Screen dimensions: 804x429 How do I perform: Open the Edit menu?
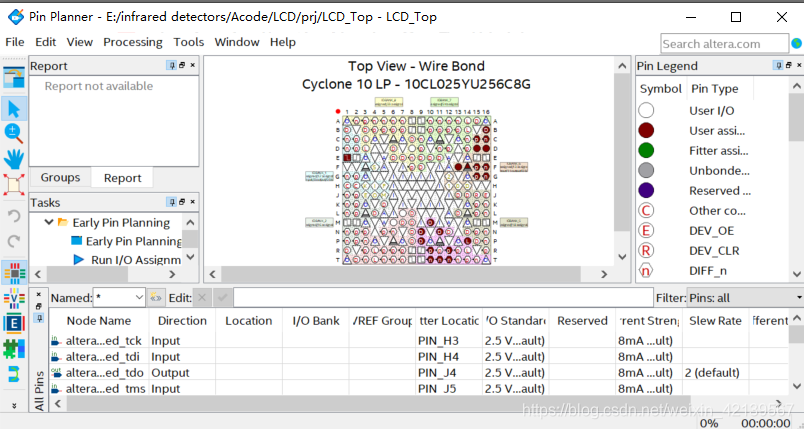(46, 42)
